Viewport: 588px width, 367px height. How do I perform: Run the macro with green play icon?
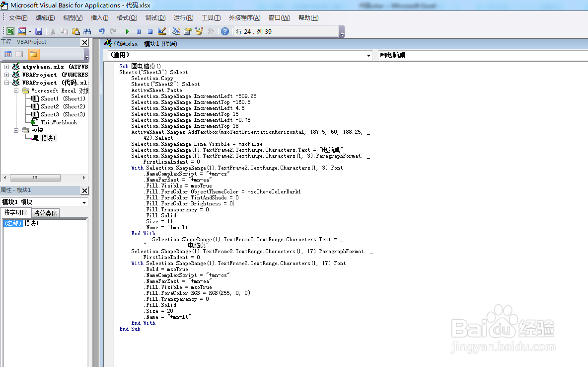click(127, 31)
